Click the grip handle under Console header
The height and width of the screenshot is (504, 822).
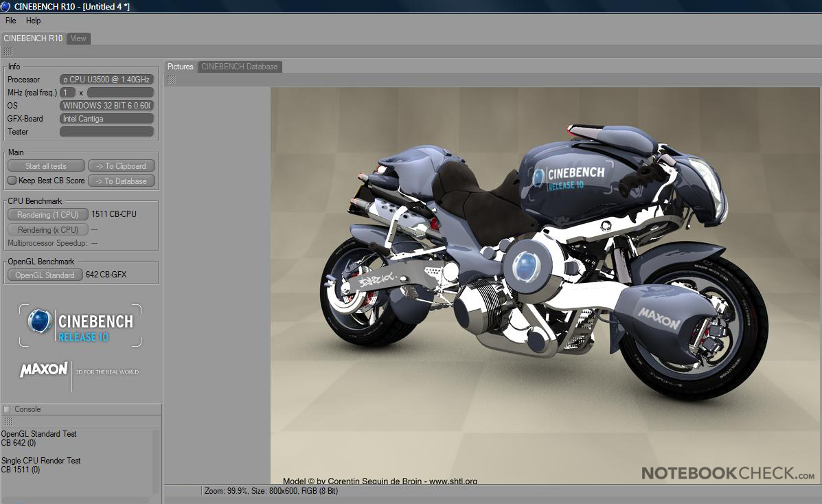click(8, 422)
